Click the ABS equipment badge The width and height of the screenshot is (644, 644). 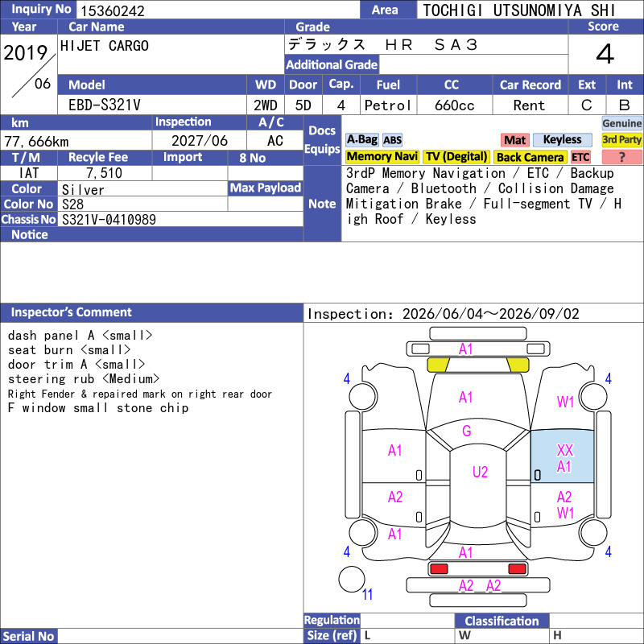[392, 140]
